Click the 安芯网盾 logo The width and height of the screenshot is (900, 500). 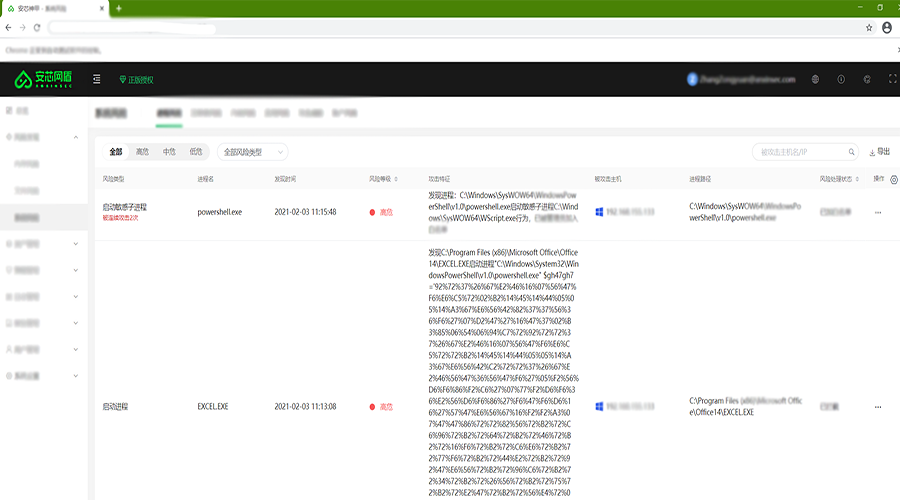44,79
